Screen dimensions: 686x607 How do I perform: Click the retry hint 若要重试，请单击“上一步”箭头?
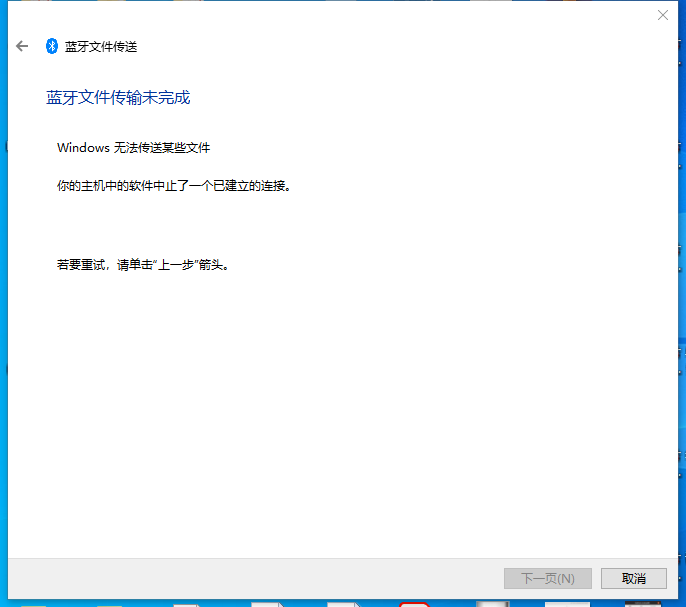143,265
